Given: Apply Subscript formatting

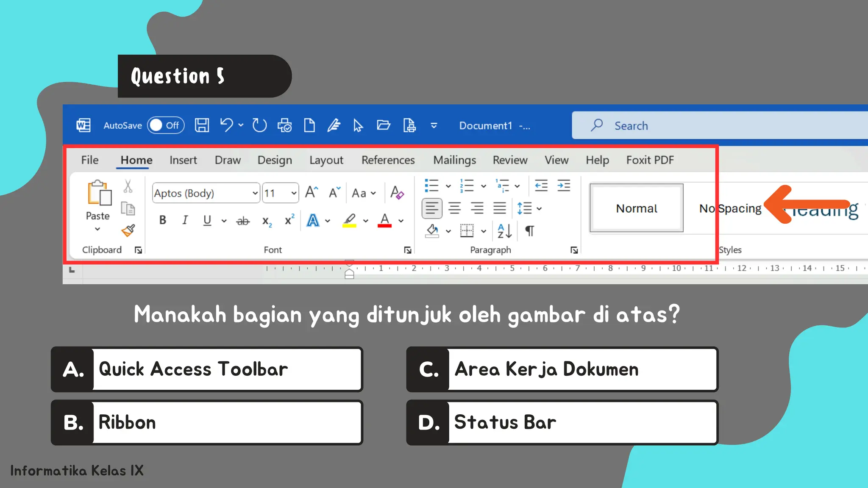Looking at the screenshot, I should point(267,221).
